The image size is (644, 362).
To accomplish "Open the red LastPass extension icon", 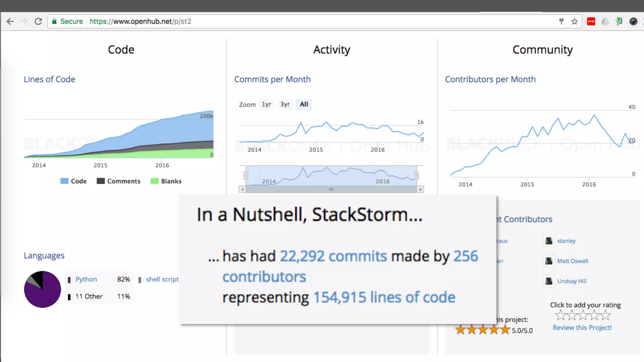I will pos(591,21).
